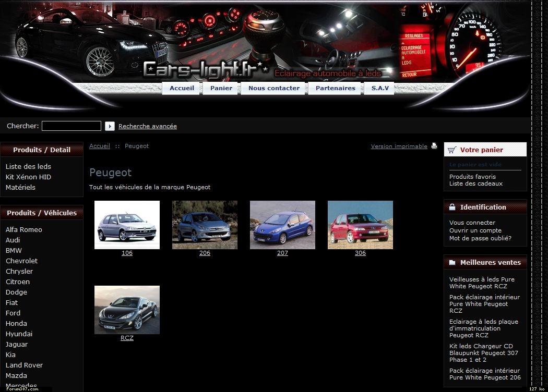Click the shopping cart icon in Votre panier

click(451, 150)
